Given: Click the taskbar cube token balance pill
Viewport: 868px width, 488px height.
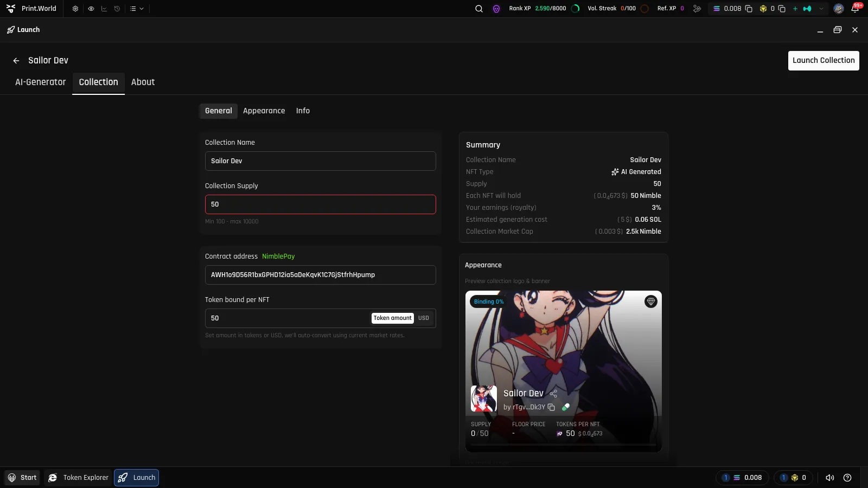Looking at the screenshot, I should click(x=793, y=478).
